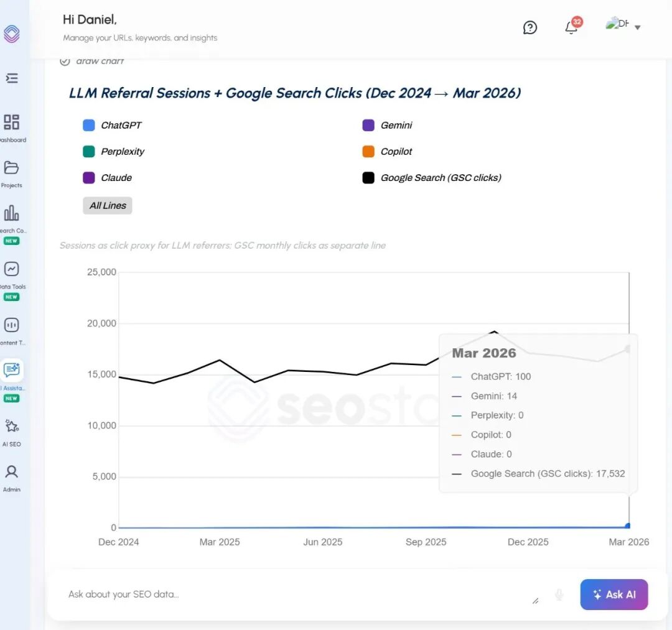Open the Projects folder icon
The image size is (672, 630).
click(11, 168)
